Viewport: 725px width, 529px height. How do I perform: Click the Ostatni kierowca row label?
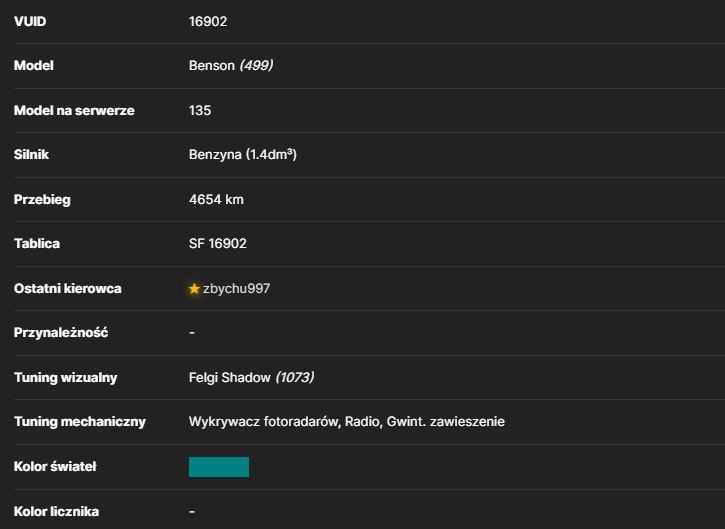pyautogui.click(x=68, y=289)
